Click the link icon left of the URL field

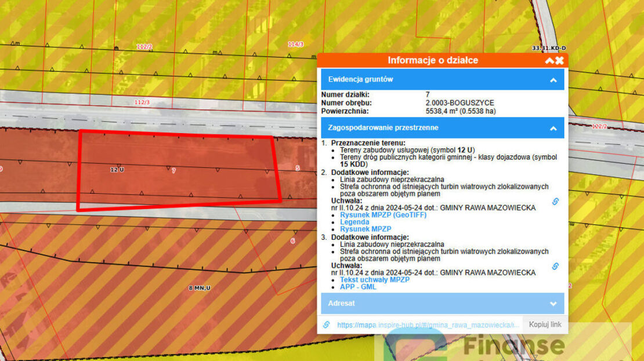point(326,325)
